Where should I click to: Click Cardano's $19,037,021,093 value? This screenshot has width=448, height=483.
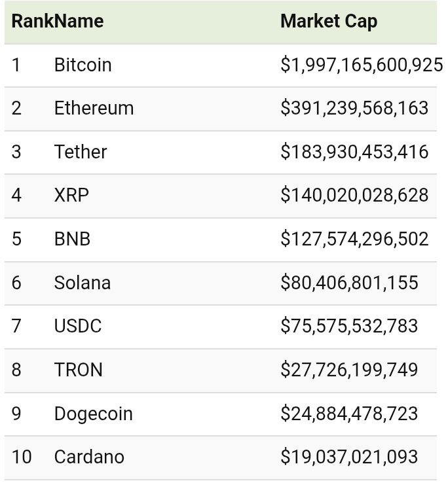pyautogui.click(x=349, y=457)
